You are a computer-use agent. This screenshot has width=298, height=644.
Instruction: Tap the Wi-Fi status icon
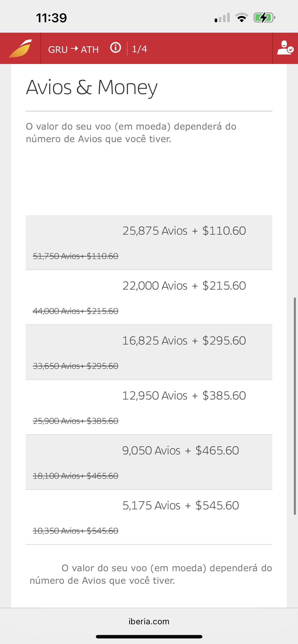click(241, 18)
